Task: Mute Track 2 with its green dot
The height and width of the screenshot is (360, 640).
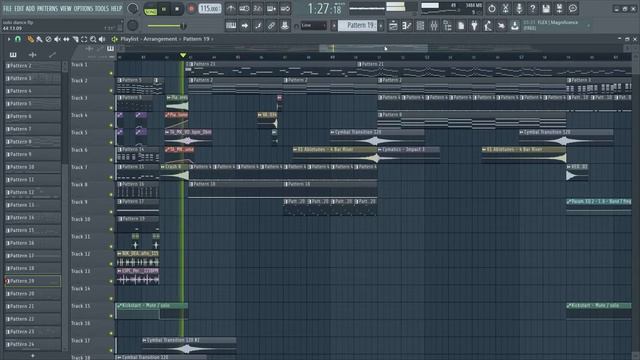Action: pos(111,91)
